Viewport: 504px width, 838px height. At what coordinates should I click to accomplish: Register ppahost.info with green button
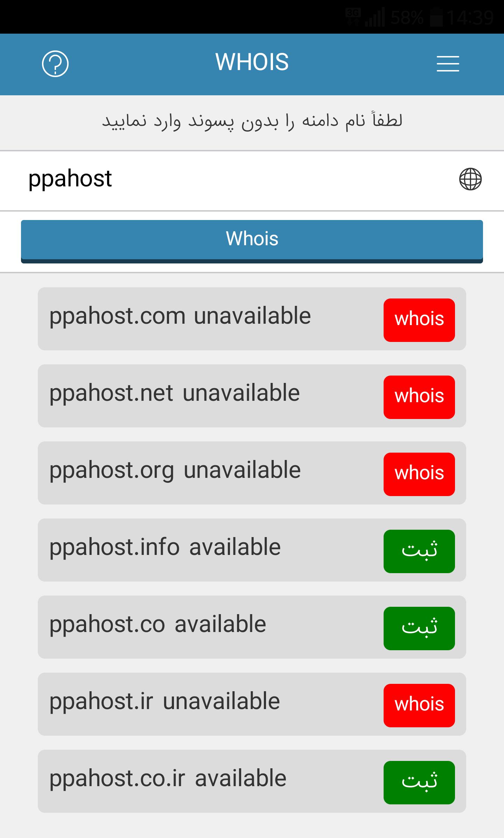[419, 551]
